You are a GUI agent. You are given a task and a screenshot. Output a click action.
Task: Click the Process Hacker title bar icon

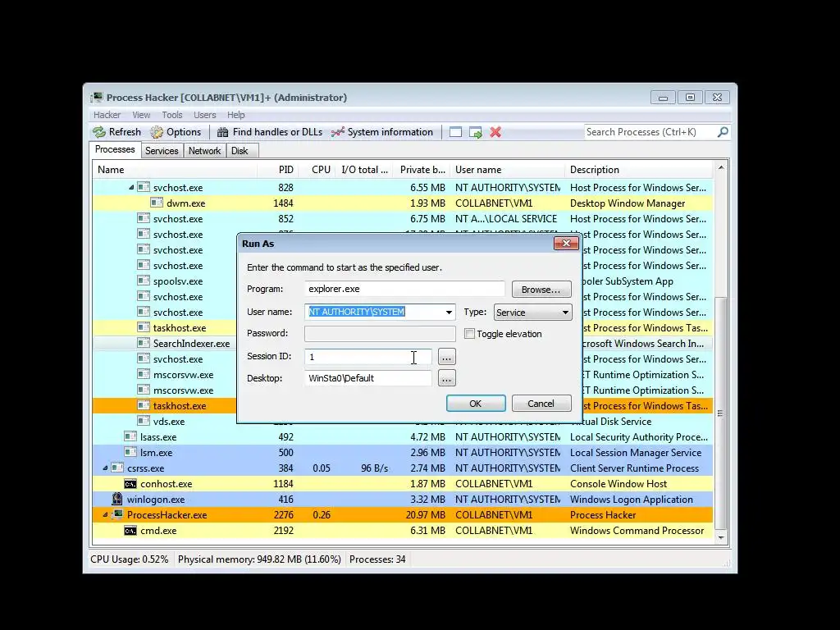pyautogui.click(x=97, y=98)
